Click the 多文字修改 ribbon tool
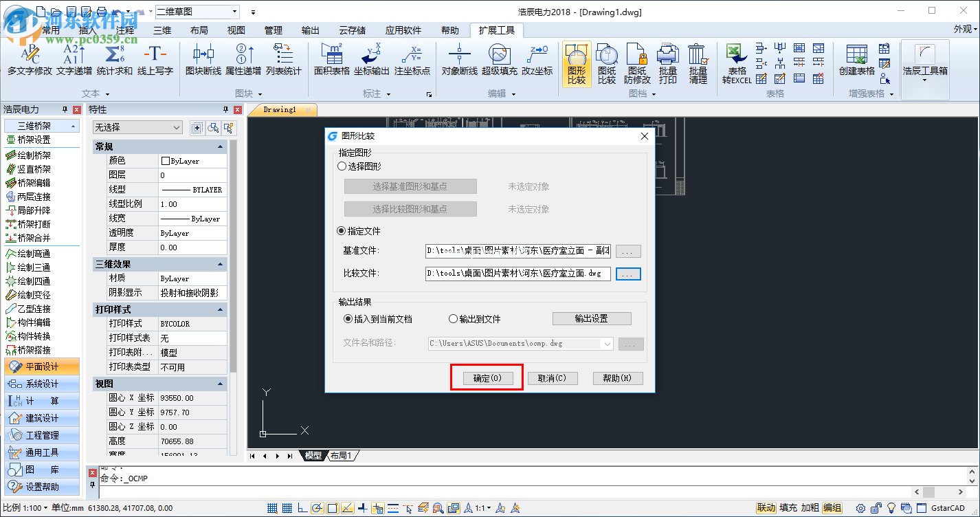This screenshot has height=517, width=980. 30,60
